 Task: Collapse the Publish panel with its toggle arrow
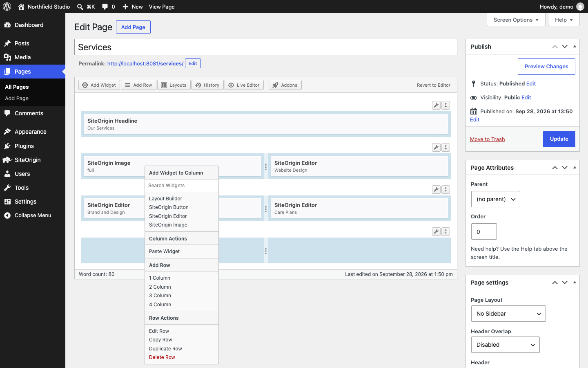pyautogui.click(x=575, y=47)
